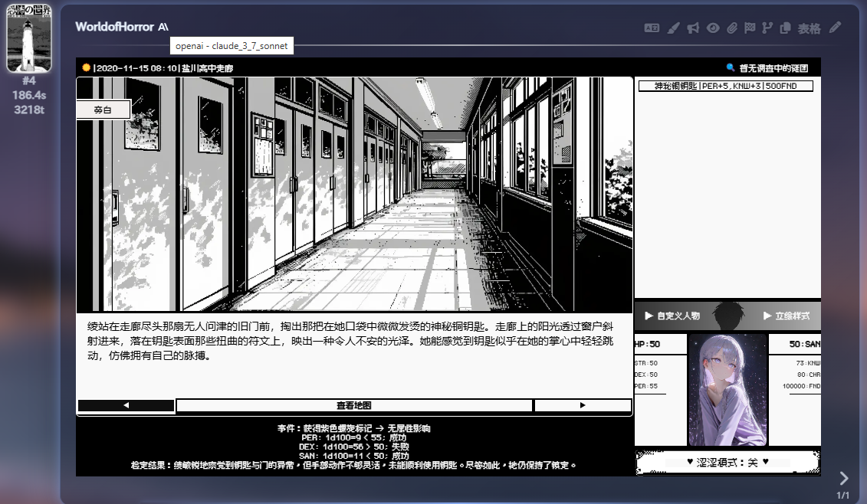Click the STR:50 attribute
The width and height of the screenshot is (867, 504).
[645, 363]
